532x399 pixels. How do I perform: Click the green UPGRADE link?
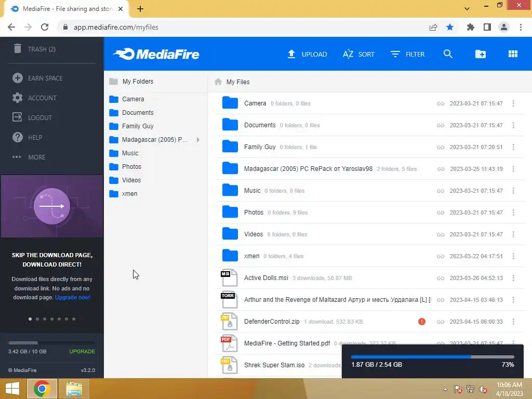click(82, 352)
